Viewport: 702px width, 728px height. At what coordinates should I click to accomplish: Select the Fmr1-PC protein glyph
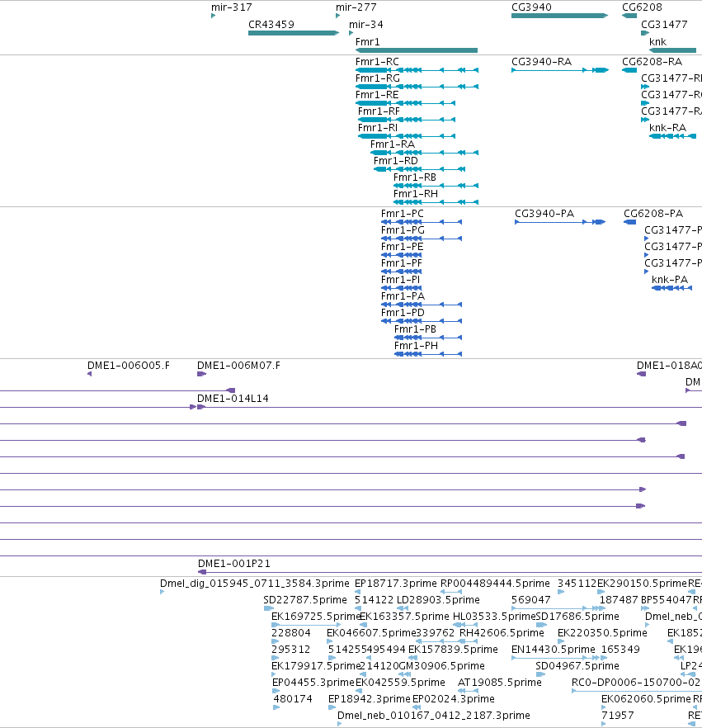(x=422, y=222)
